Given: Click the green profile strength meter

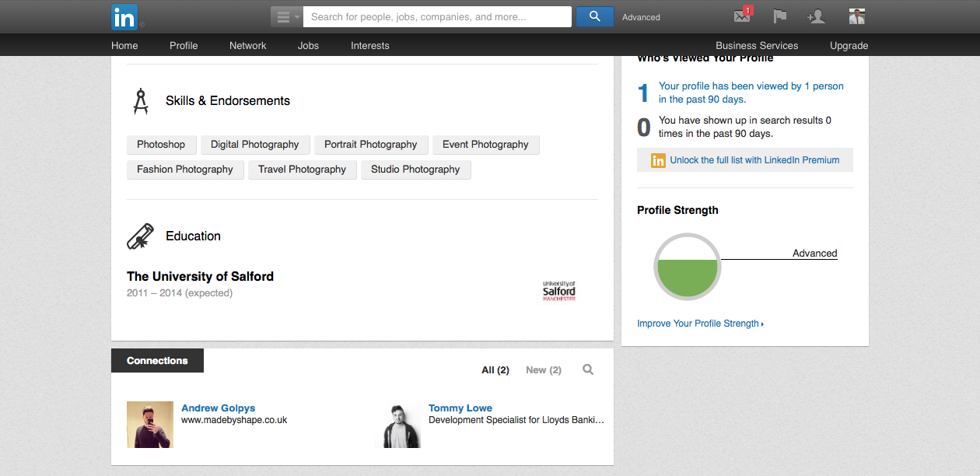Looking at the screenshot, I should [688, 267].
